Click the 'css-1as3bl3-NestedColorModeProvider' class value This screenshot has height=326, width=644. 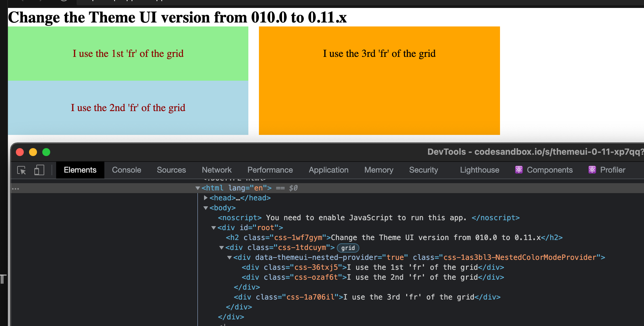click(520, 258)
